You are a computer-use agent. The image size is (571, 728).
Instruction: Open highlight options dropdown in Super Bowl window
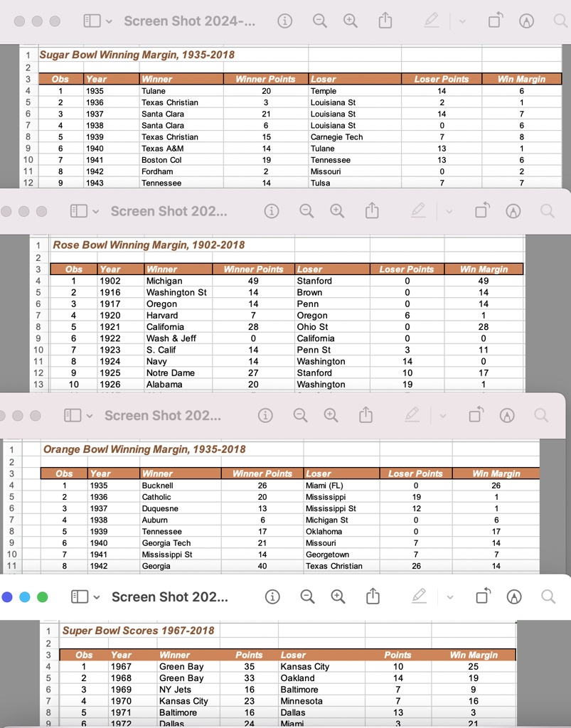450,597
